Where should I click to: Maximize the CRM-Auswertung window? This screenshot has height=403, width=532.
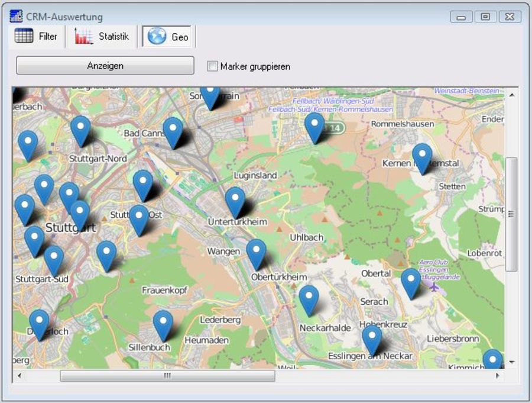(485, 17)
